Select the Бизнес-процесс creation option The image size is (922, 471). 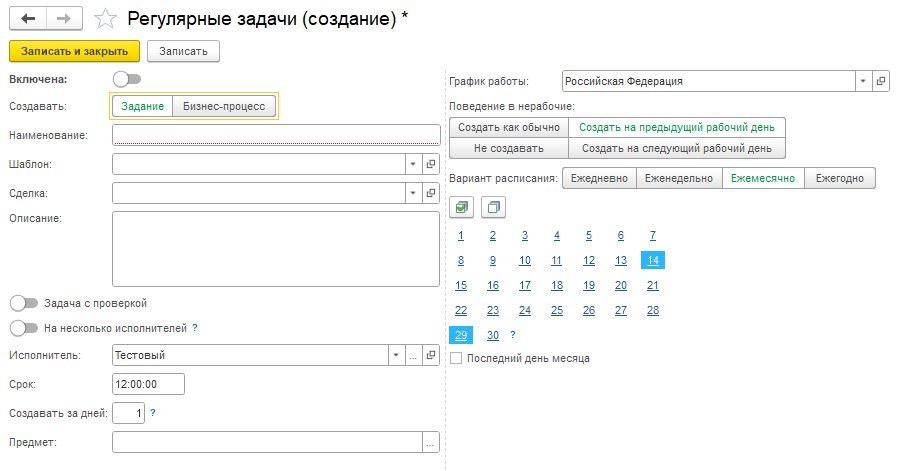pos(224,106)
